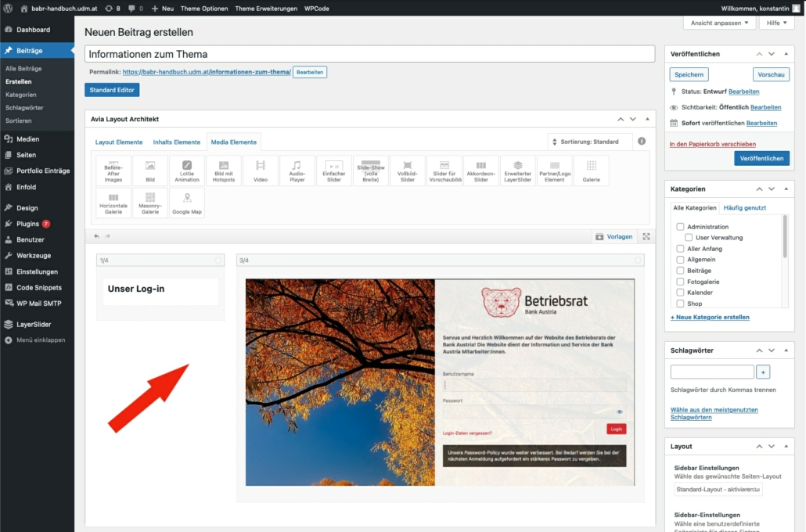Screen dimensions: 806x532
Task: Add the Audio-Player element
Action: click(x=297, y=171)
